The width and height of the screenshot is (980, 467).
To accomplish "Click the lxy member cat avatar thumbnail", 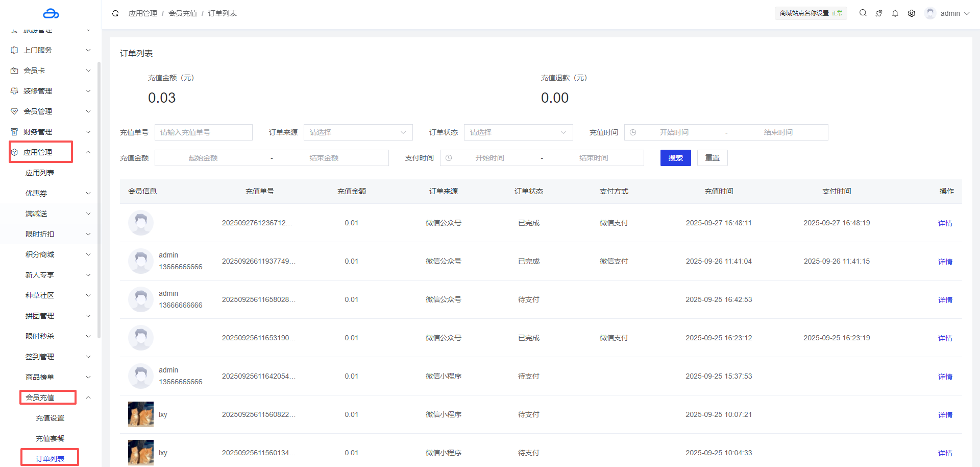I will (x=141, y=414).
